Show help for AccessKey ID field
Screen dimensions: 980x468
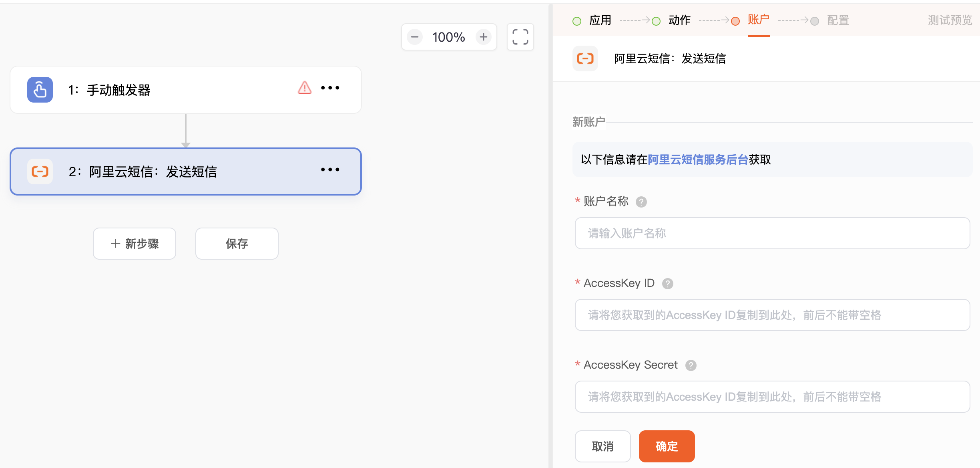pos(668,284)
